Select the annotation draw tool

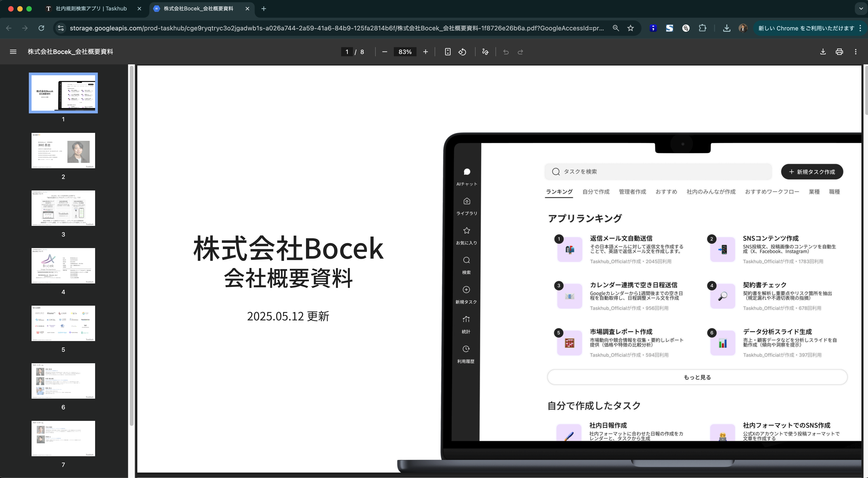point(485,52)
